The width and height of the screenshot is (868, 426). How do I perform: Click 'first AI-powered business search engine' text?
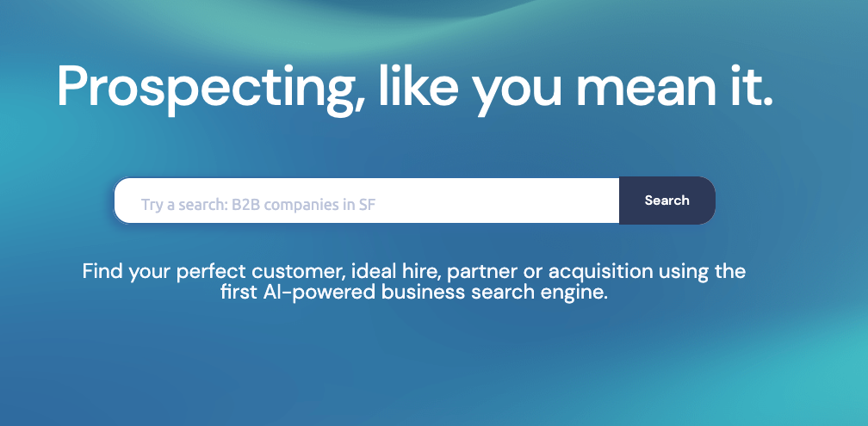pyautogui.click(x=414, y=292)
